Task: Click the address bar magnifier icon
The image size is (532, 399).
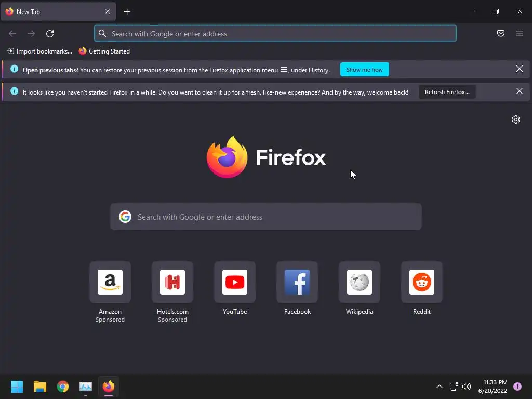Action: pos(102,33)
